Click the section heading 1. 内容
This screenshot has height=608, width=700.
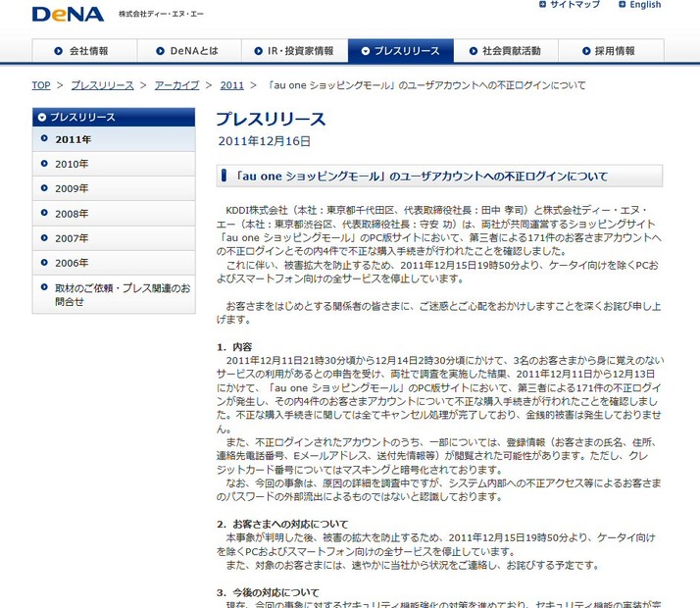click(x=234, y=347)
